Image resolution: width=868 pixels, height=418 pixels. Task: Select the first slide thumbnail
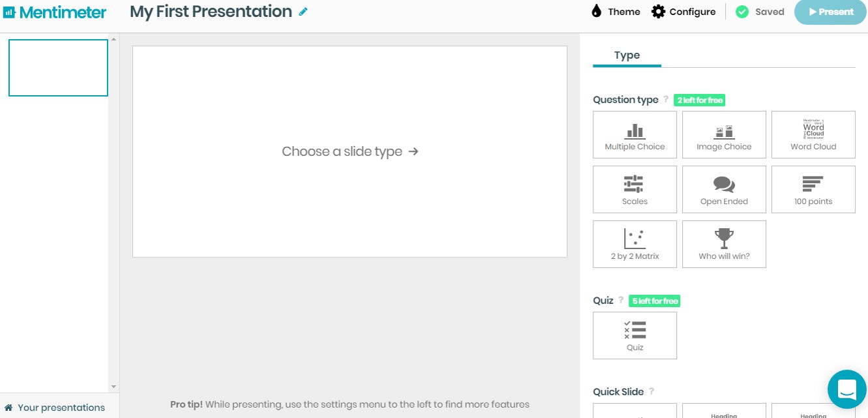58,68
